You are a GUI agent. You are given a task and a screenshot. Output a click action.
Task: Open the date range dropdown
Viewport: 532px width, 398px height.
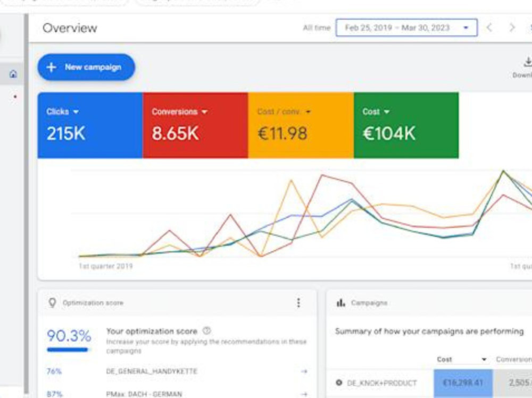point(406,28)
